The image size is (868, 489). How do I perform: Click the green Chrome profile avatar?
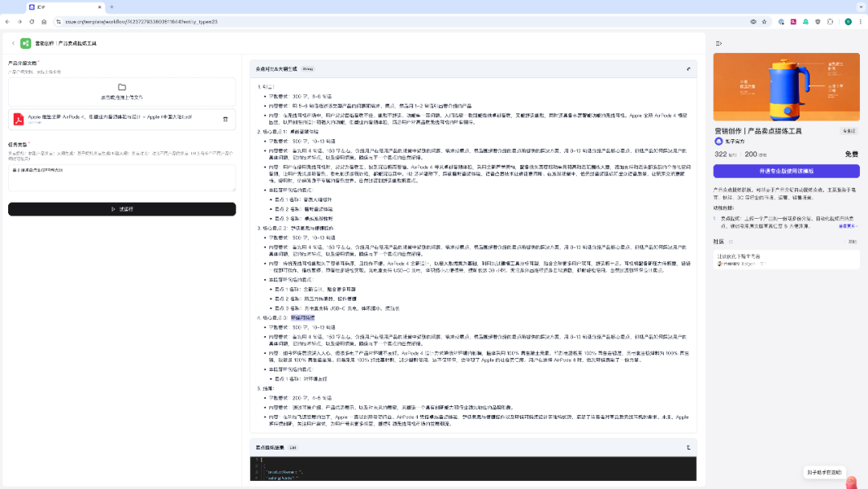848,22
